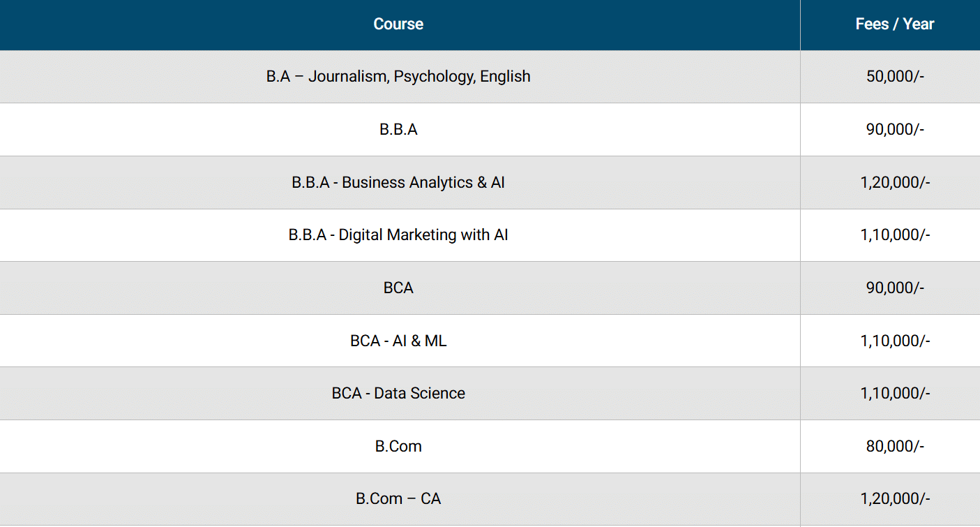Screen dimensions: 980x527
Task: Select the plain BCA course cell
Action: tap(398, 288)
